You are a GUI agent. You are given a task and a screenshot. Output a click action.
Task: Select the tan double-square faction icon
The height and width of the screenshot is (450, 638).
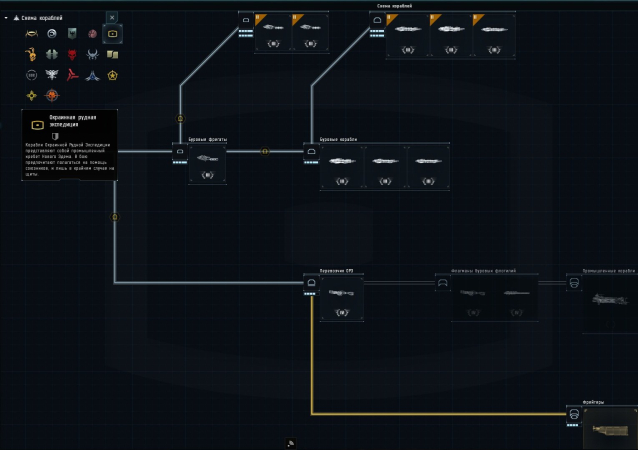coord(112,55)
